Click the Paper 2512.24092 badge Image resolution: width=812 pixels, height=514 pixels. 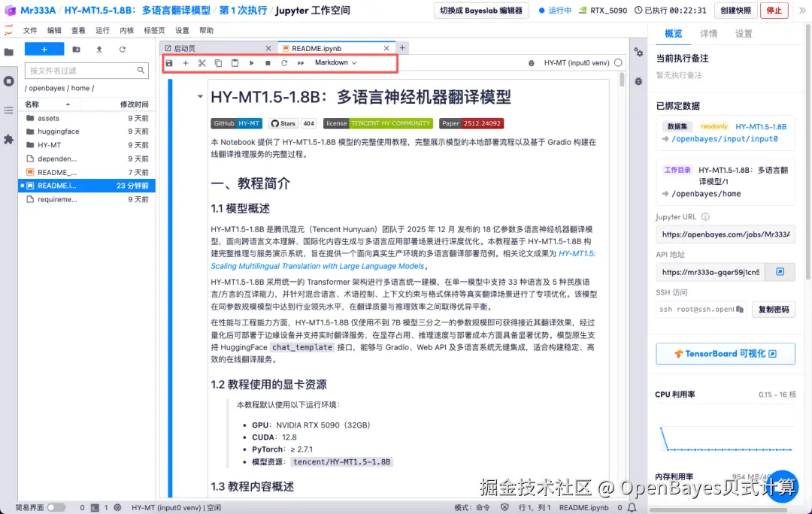click(471, 123)
